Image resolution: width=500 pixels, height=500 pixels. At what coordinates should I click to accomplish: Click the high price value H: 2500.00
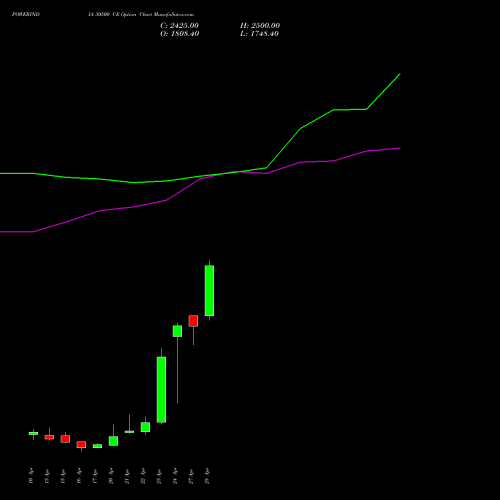pyautogui.click(x=260, y=26)
